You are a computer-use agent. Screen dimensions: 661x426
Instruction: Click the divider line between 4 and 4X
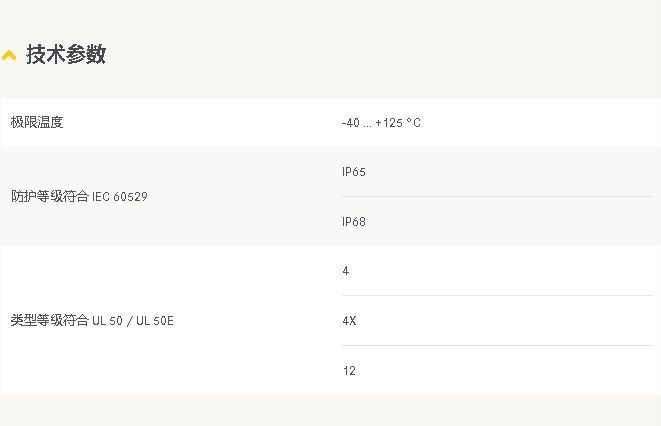[496, 296]
